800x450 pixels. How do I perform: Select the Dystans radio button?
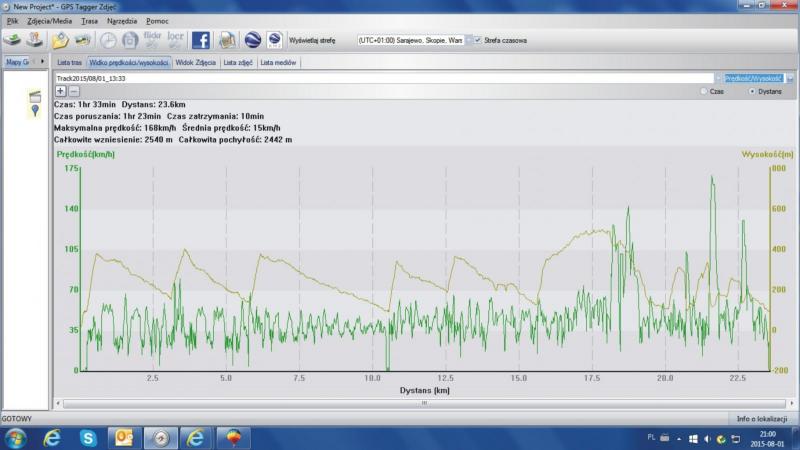pos(751,91)
